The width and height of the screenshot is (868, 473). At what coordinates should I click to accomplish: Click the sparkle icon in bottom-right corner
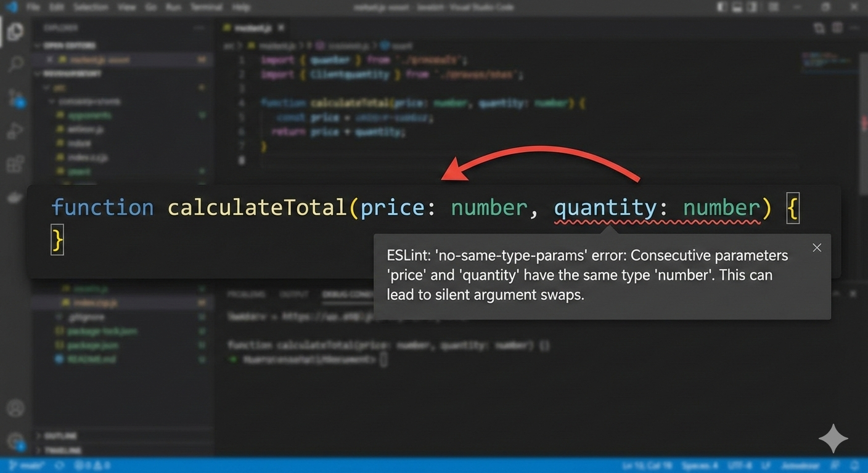[833, 439]
